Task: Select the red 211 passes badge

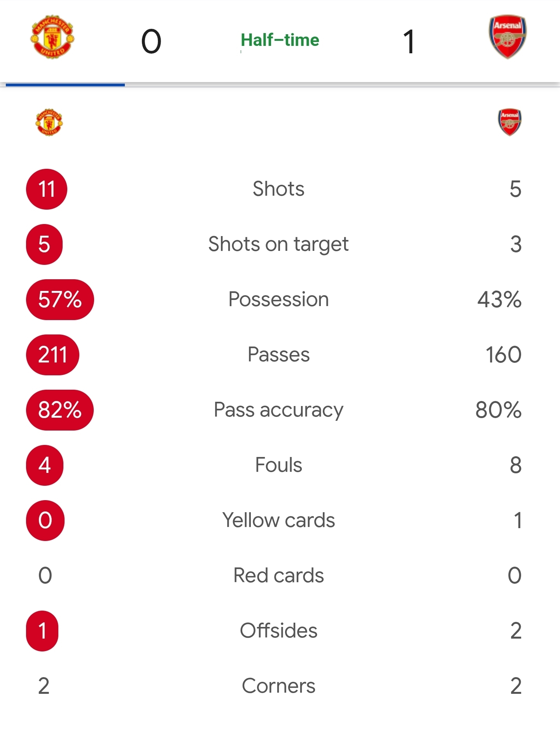Action: click(x=52, y=355)
